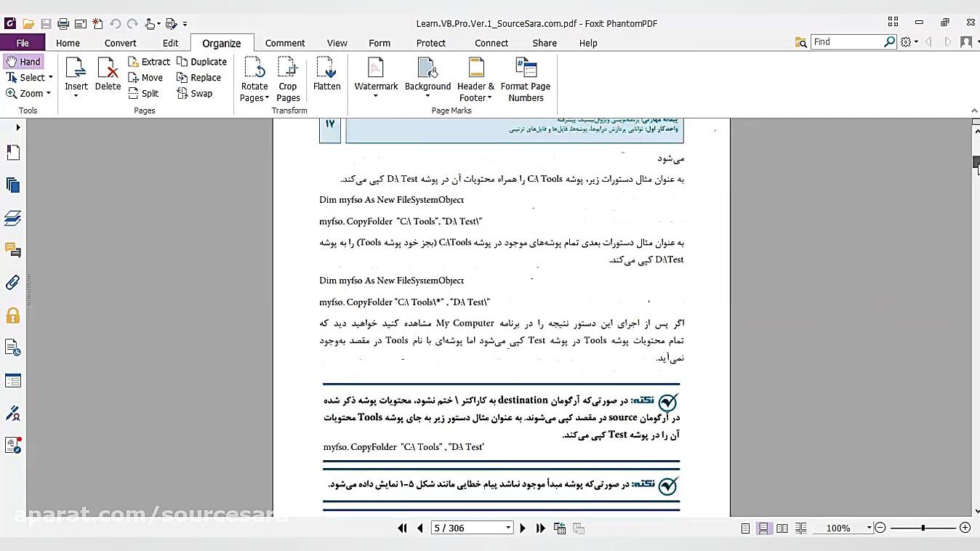The width and height of the screenshot is (980, 551).
Task: Enable single page view mode
Action: click(x=745, y=528)
